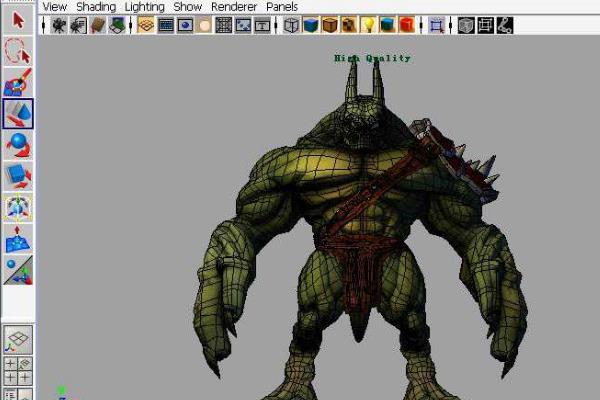
Task: Enable Textured display checker cube
Action: point(349,26)
